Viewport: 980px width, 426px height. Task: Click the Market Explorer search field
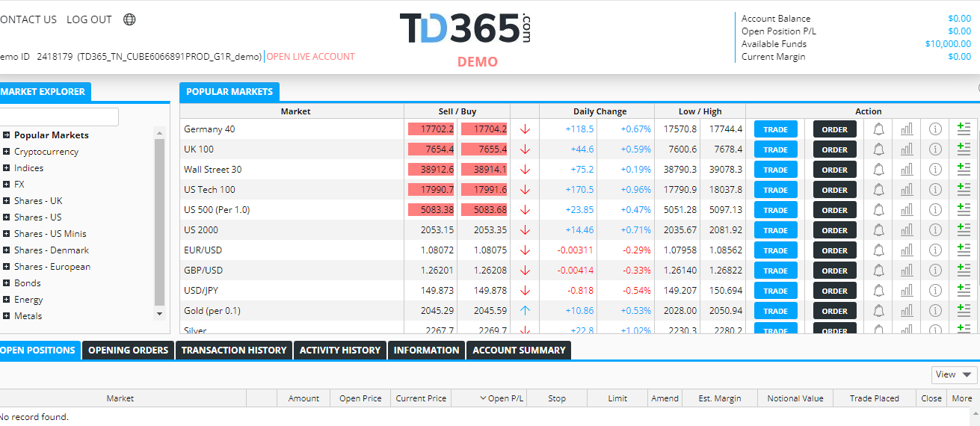point(58,117)
